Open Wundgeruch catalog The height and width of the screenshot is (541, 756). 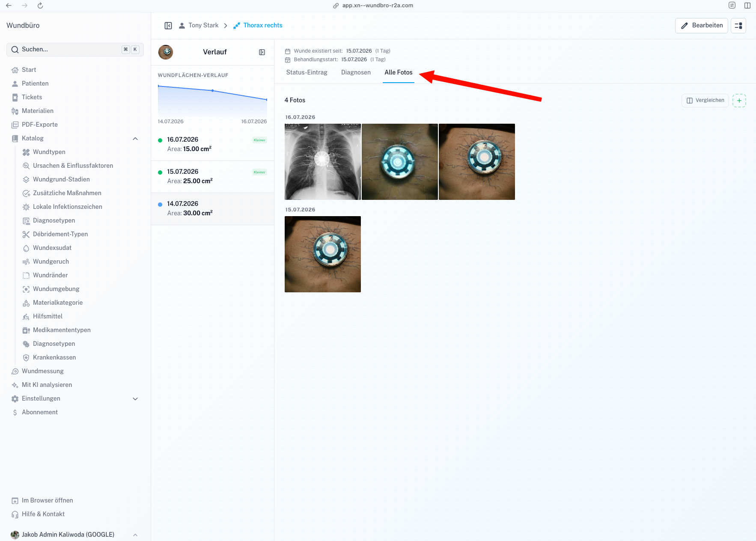pos(51,262)
